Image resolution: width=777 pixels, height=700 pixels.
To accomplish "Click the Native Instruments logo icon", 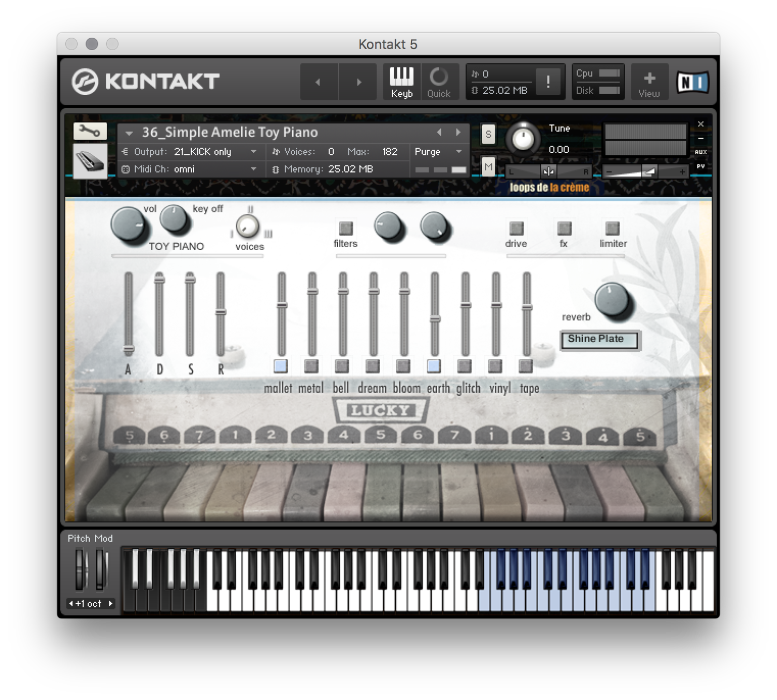I will click(692, 81).
